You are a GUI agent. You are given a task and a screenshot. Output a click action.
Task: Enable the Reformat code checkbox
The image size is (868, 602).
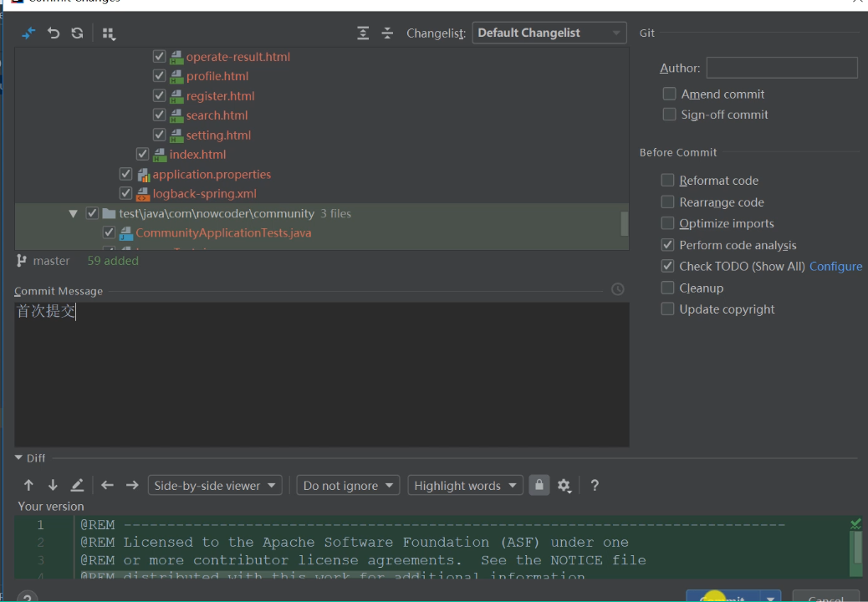[667, 180]
